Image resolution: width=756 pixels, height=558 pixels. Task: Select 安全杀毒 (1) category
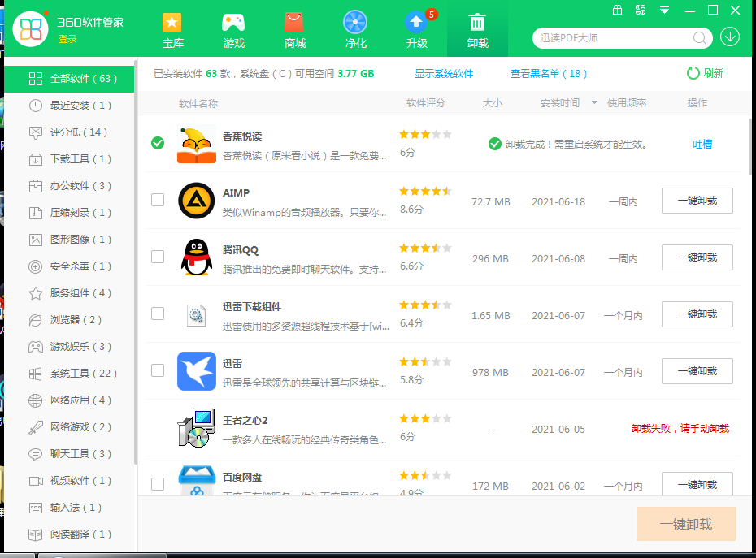tap(69, 266)
